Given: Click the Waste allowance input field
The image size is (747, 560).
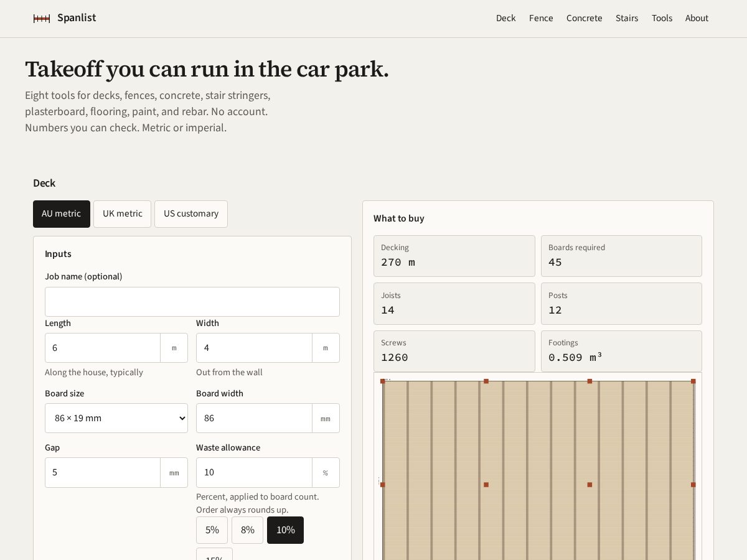Looking at the screenshot, I should pos(254,472).
